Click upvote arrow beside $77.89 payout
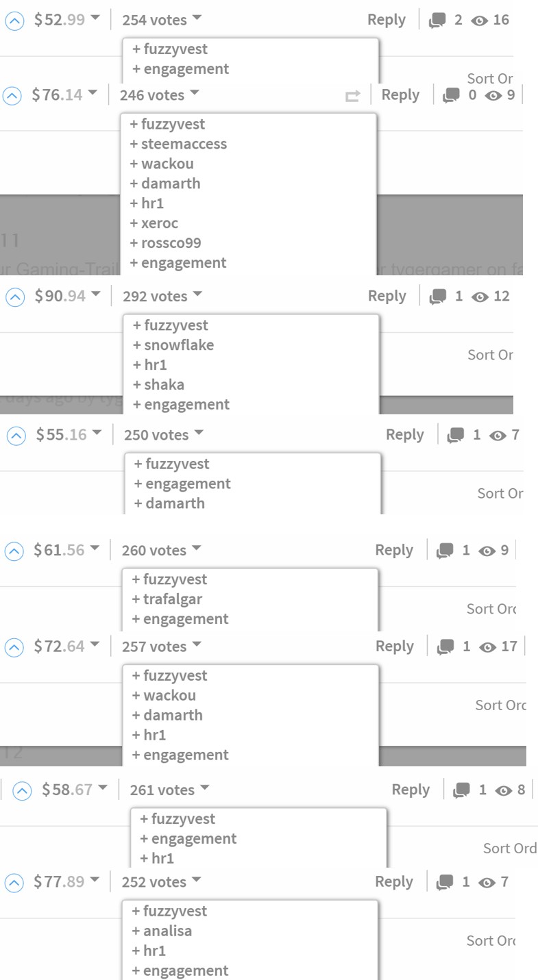The width and height of the screenshot is (538, 980). pos(14,882)
